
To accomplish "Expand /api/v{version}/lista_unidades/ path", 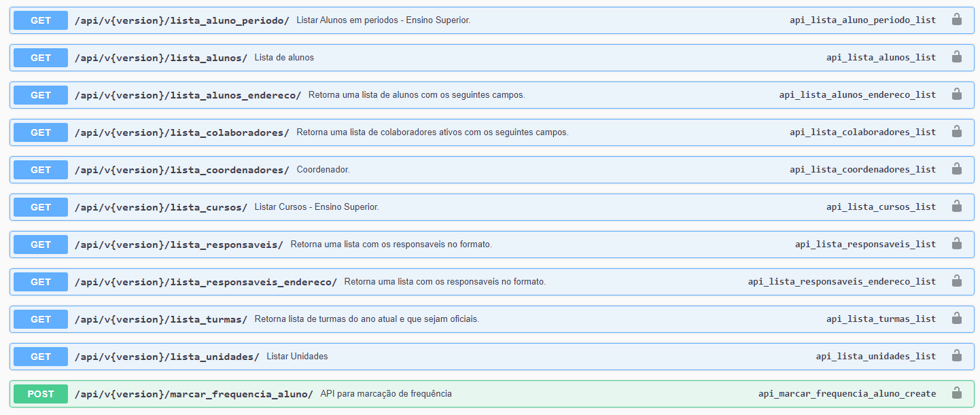I will (x=167, y=357).
